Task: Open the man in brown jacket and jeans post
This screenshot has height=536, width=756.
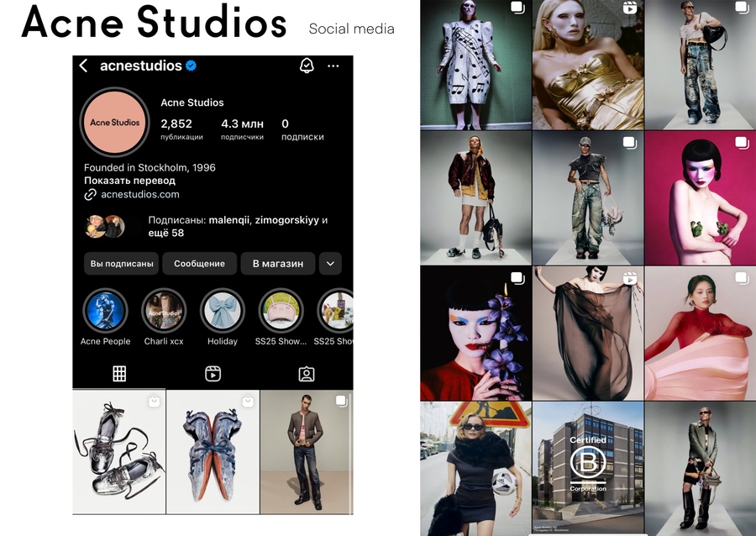Action: 307,452
